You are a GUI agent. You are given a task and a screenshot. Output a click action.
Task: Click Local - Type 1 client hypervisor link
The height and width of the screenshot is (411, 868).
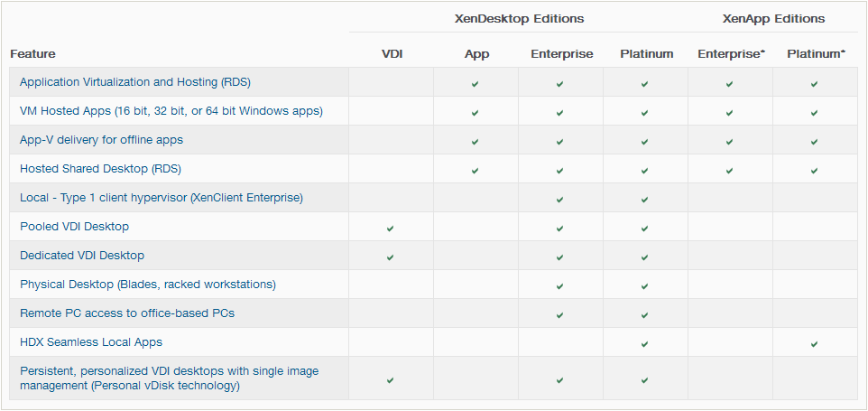162,197
